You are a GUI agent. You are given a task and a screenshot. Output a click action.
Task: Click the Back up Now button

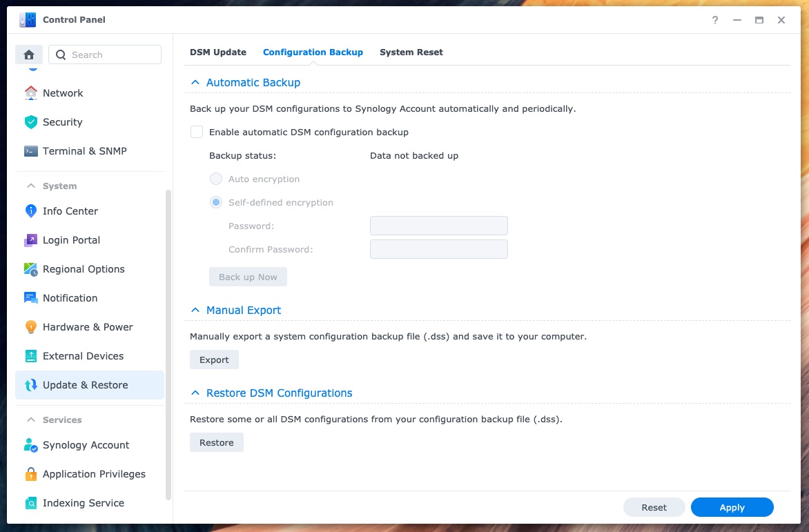point(248,277)
